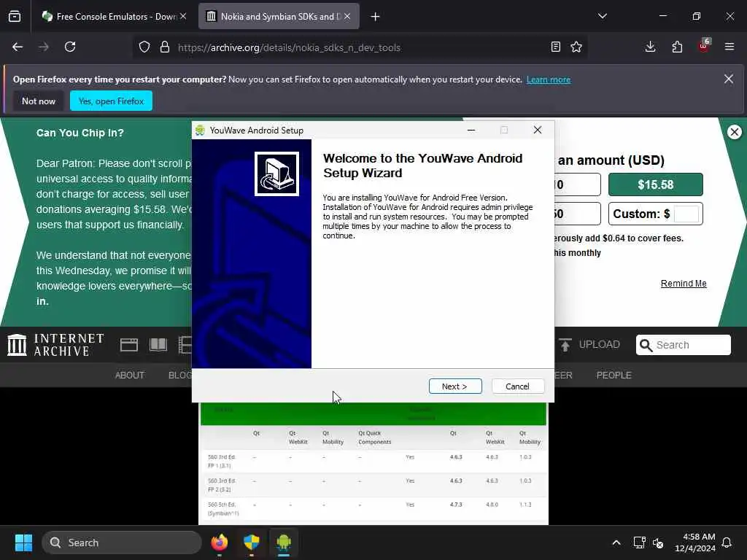Open a new Firefox tab
Screen dimensions: 747x560
[376, 17]
